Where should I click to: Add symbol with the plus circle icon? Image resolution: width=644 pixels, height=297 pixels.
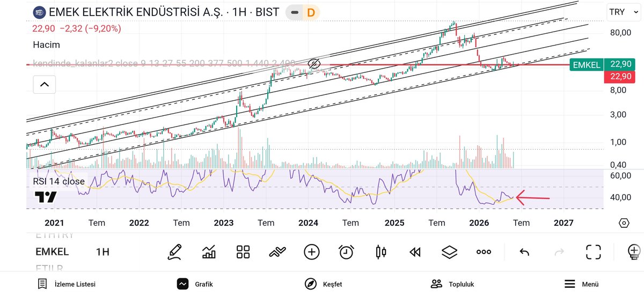312,251
